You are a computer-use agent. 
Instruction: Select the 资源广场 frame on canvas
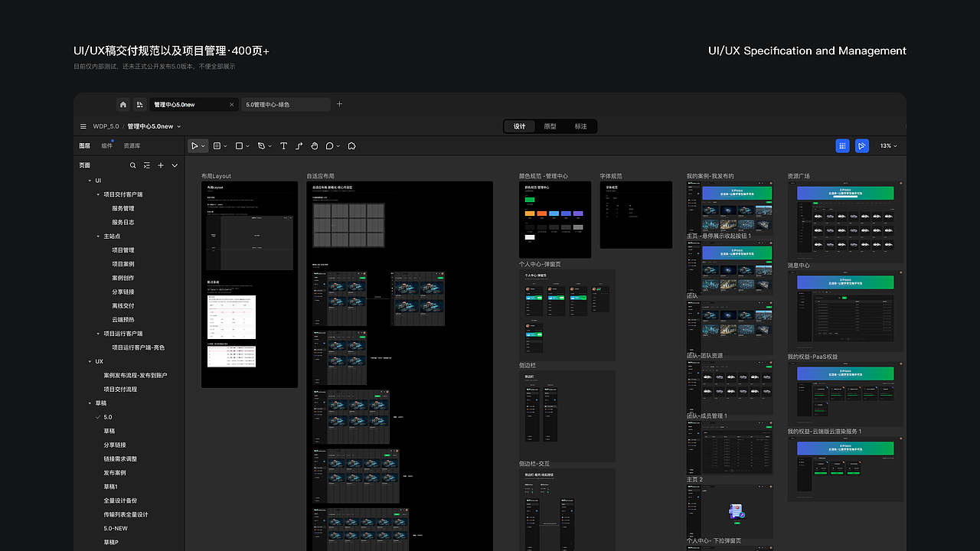click(845, 220)
